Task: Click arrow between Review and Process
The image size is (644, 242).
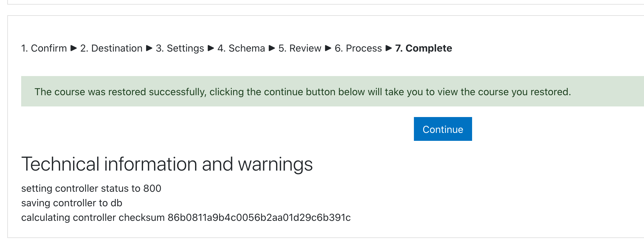Action: (x=328, y=48)
